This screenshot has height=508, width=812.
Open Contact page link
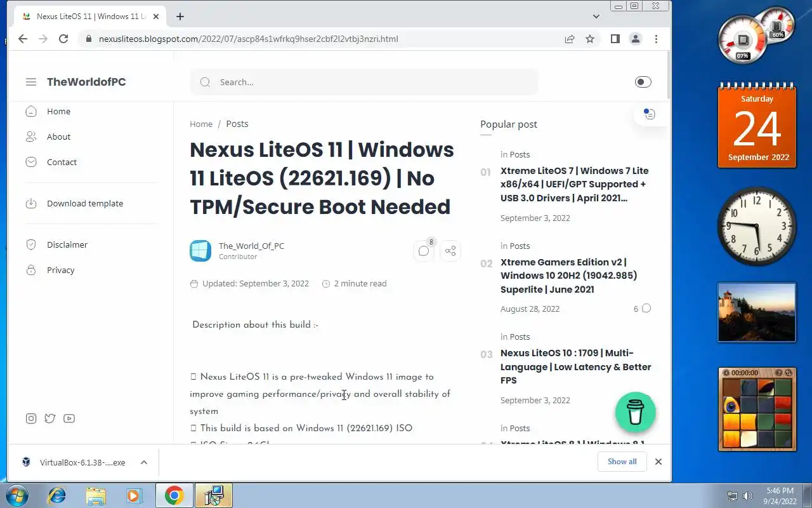62,162
